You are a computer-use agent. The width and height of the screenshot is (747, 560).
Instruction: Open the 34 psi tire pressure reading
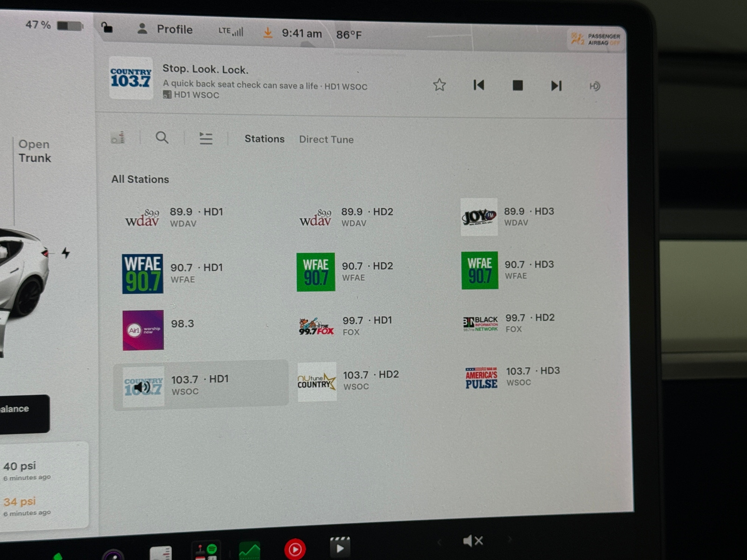tap(27, 506)
